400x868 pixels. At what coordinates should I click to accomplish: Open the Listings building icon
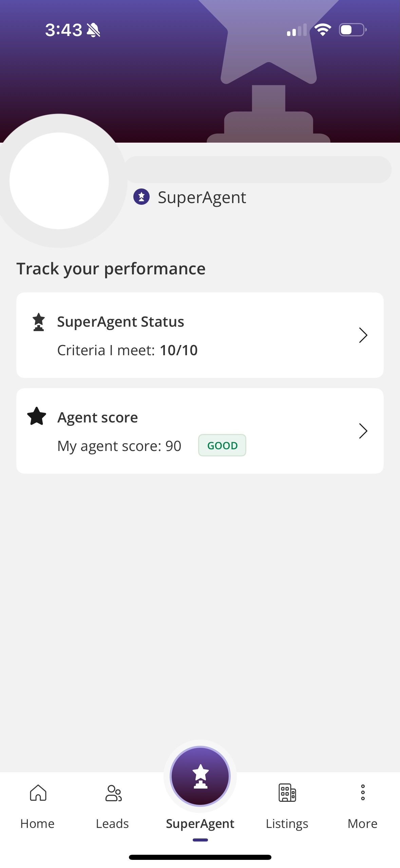[x=287, y=793]
